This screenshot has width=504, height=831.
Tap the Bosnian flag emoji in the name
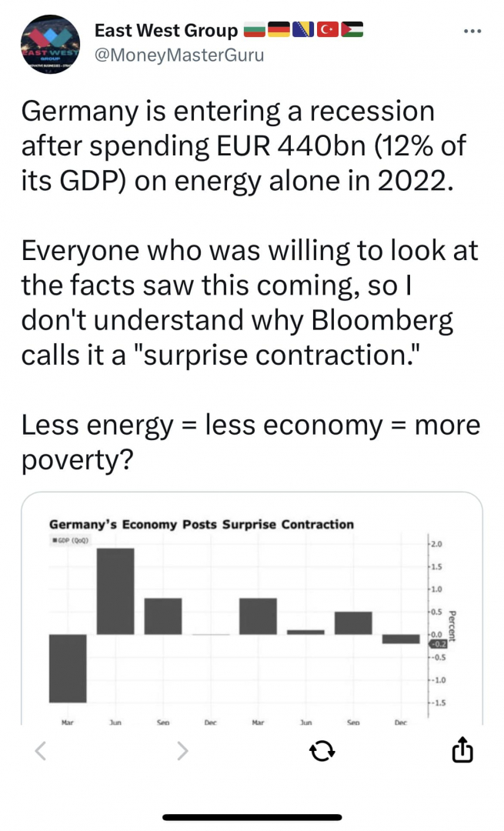pyautogui.click(x=304, y=30)
